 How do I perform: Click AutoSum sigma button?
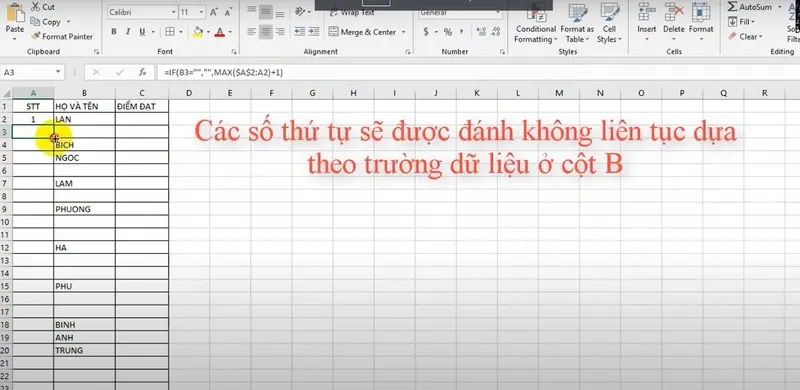[749, 7]
